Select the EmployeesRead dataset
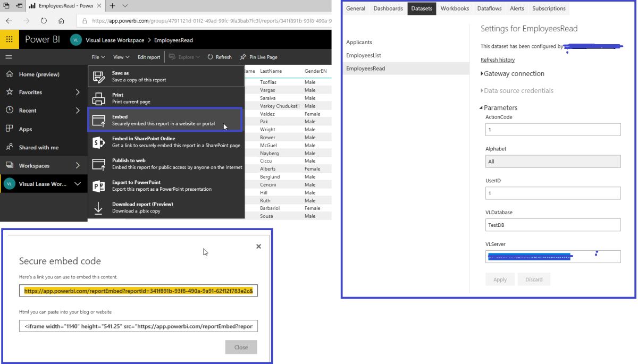Viewport: 638px width, 364px height. (x=406, y=68)
